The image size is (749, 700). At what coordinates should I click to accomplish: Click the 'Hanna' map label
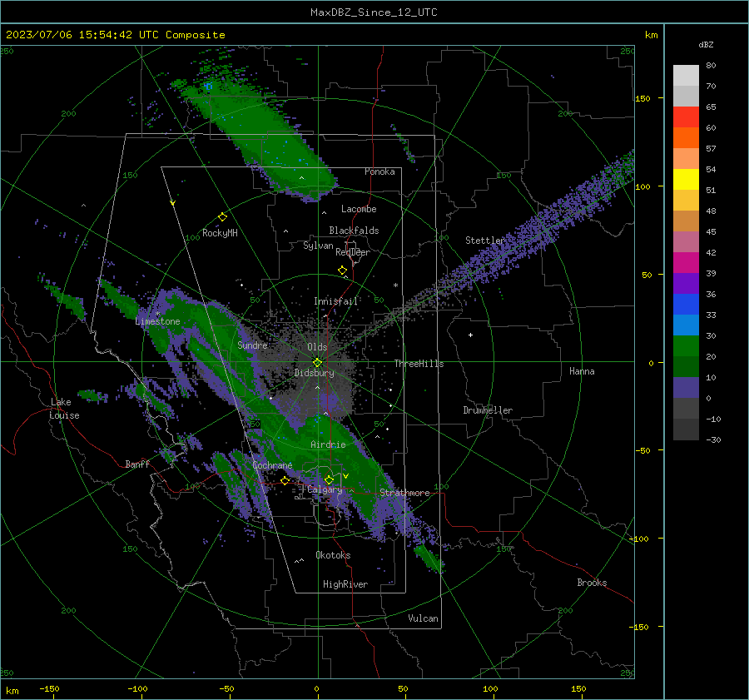(x=582, y=371)
